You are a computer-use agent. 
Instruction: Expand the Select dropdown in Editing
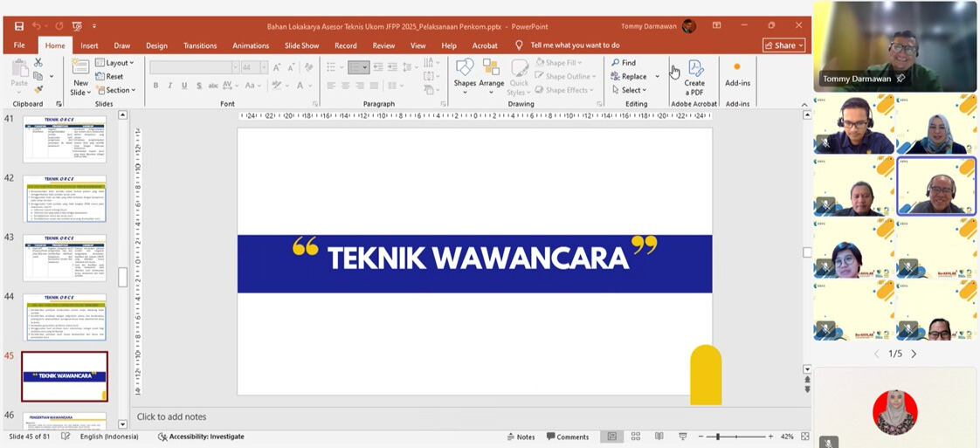click(x=629, y=90)
